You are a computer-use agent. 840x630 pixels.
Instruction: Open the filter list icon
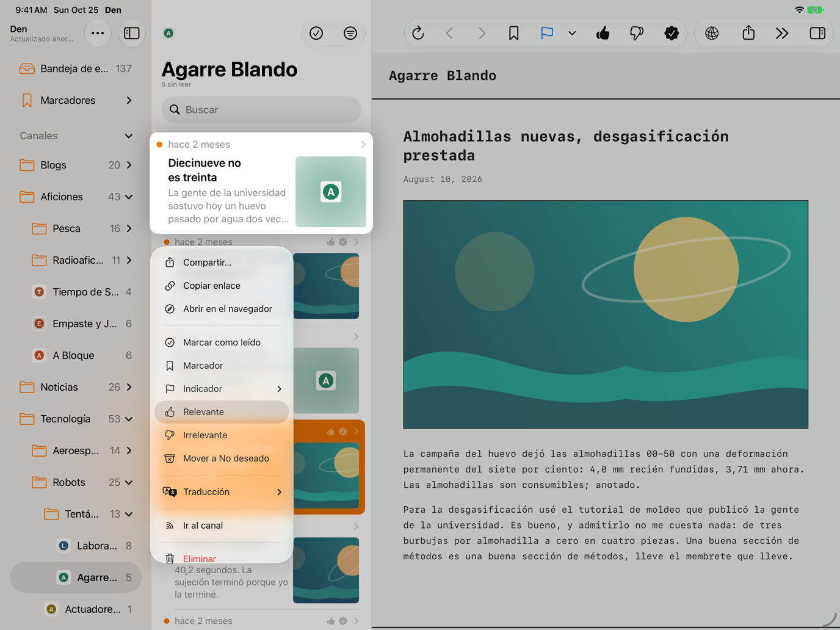coord(350,33)
